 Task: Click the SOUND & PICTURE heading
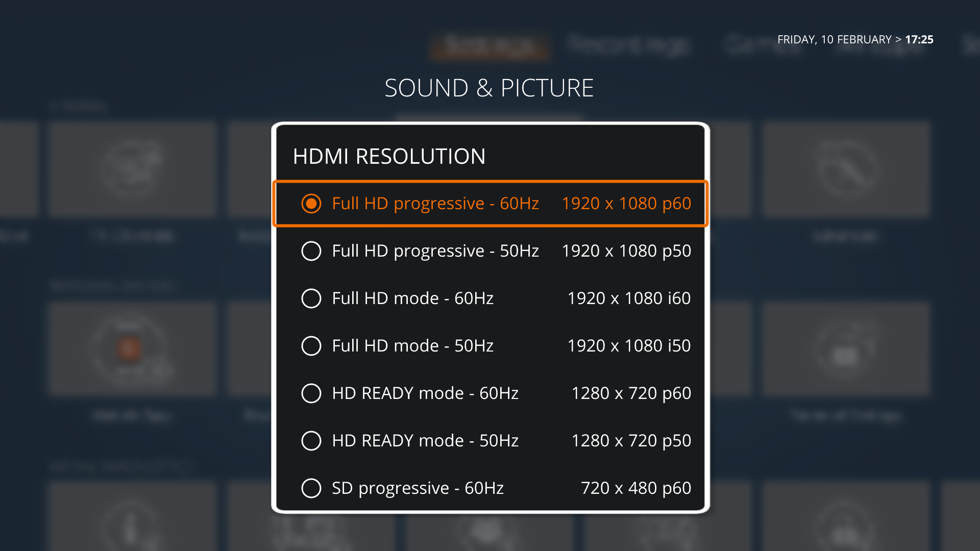(x=489, y=88)
